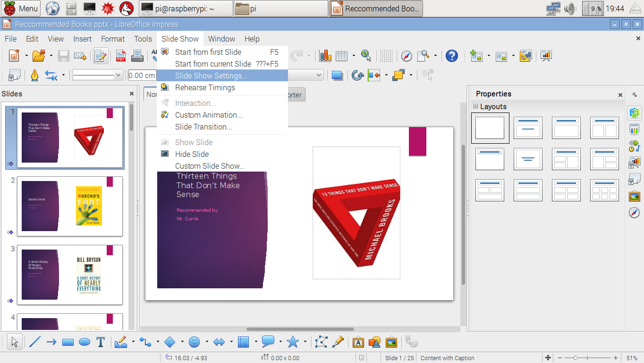This screenshot has width=644, height=363.
Task: Select the Ellipse drawing tool
Action: pos(85,342)
